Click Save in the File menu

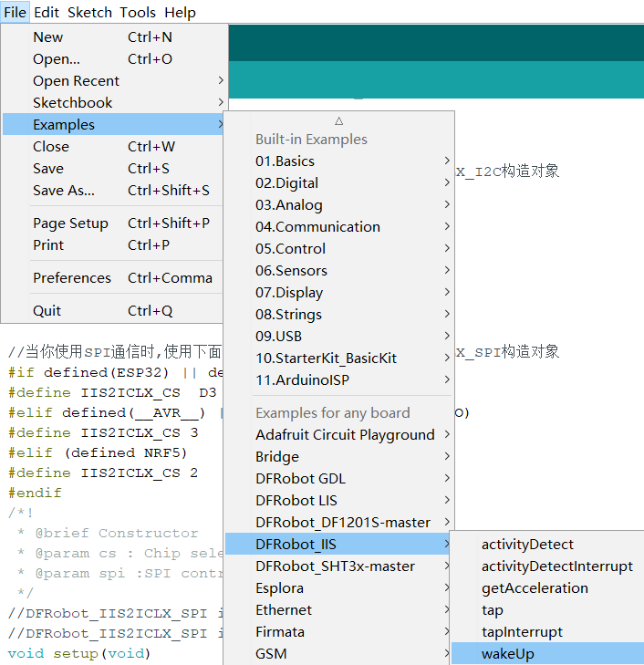click(113, 169)
